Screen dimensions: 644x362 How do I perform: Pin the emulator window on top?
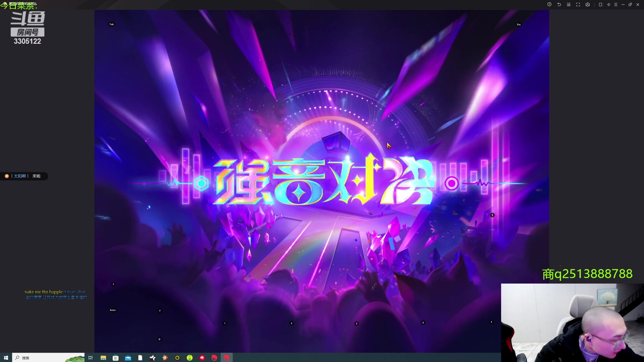pyautogui.click(x=608, y=5)
